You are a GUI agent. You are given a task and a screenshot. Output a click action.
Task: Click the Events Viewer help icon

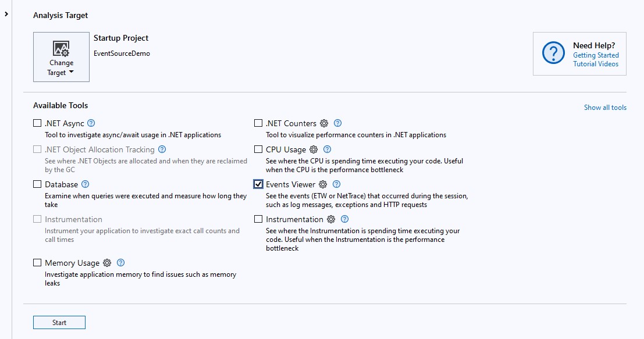[337, 184]
